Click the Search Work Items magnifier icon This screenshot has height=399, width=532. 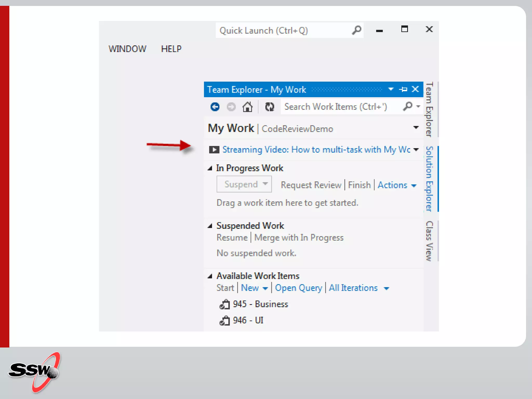[408, 106]
